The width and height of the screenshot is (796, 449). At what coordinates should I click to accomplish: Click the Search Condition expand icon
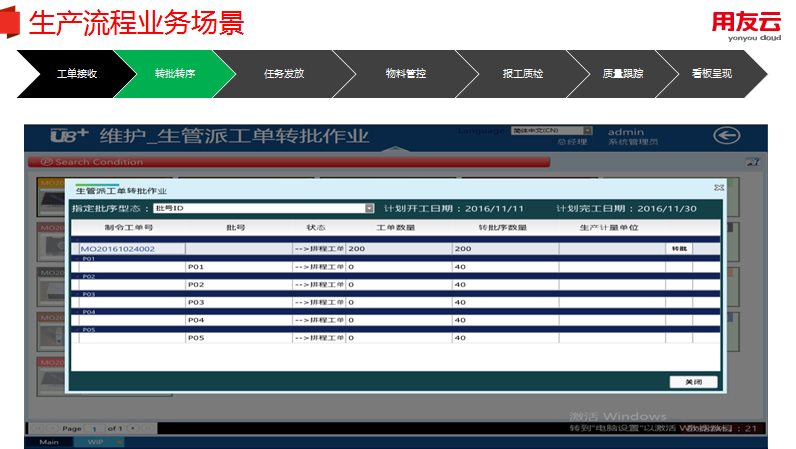(46, 162)
